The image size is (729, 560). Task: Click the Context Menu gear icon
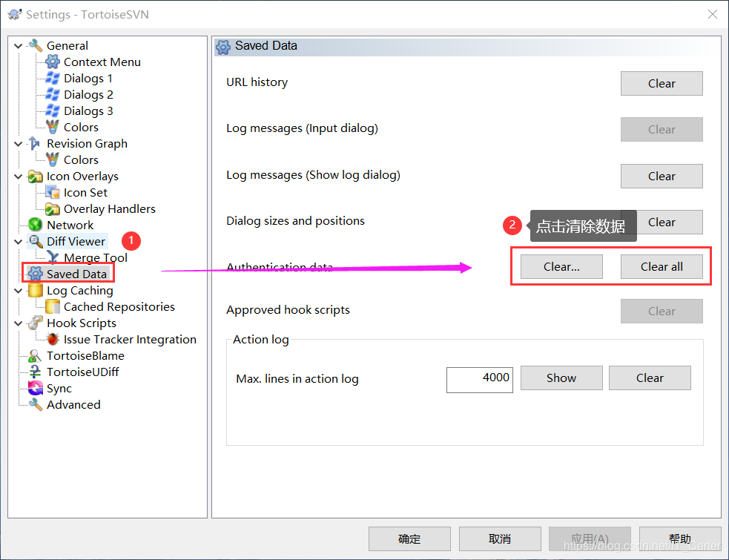53,62
